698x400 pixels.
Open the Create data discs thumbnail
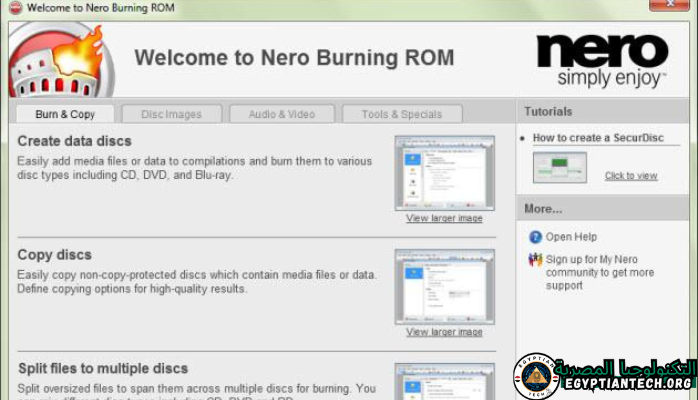(444, 173)
